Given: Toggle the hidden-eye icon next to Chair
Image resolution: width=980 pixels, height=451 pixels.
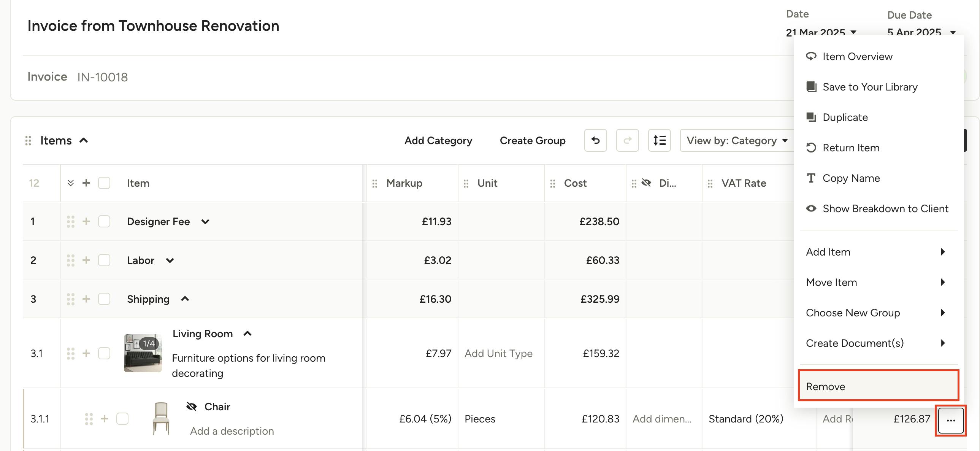Looking at the screenshot, I should pyautogui.click(x=192, y=406).
